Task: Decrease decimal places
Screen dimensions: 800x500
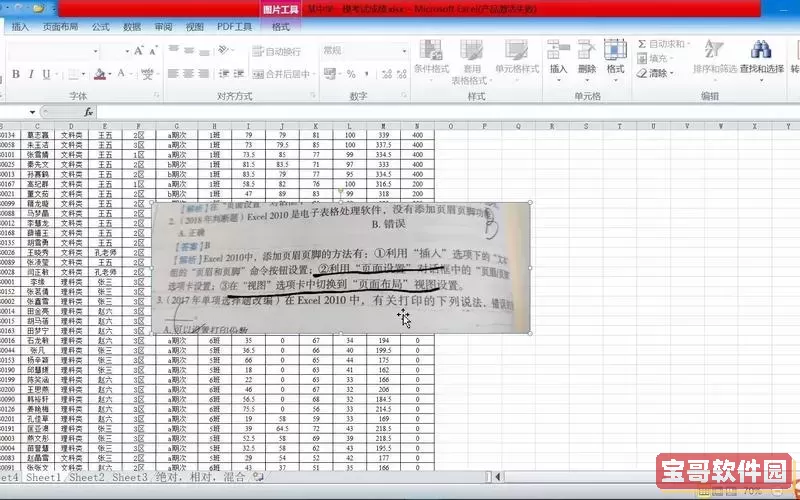Action: point(402,74)
